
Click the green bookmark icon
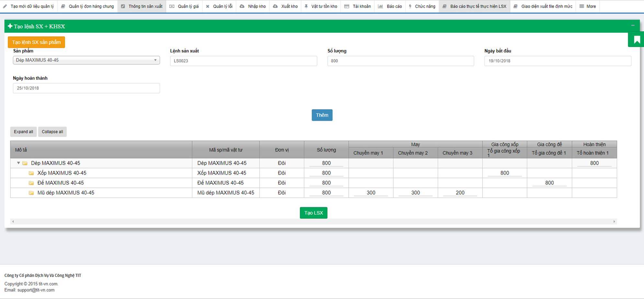pyautogui.click(x=637, y=40)
